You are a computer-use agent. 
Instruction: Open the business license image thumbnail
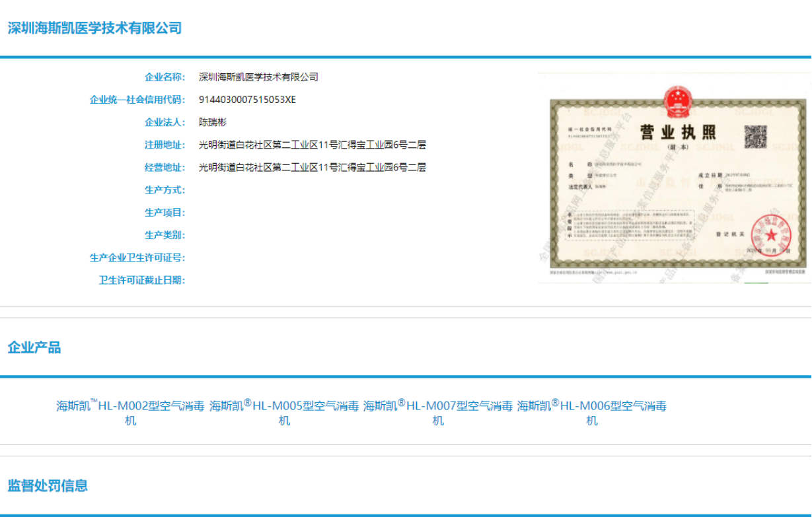coord(675,178)
